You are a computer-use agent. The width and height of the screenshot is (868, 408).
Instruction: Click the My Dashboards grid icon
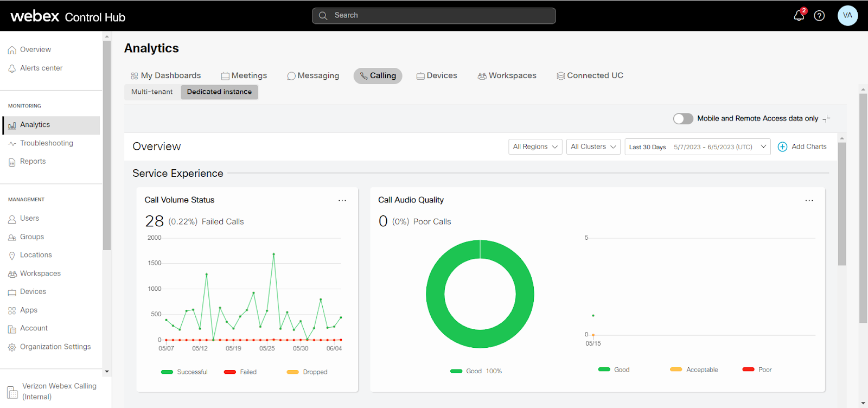(x=135, y=76)
